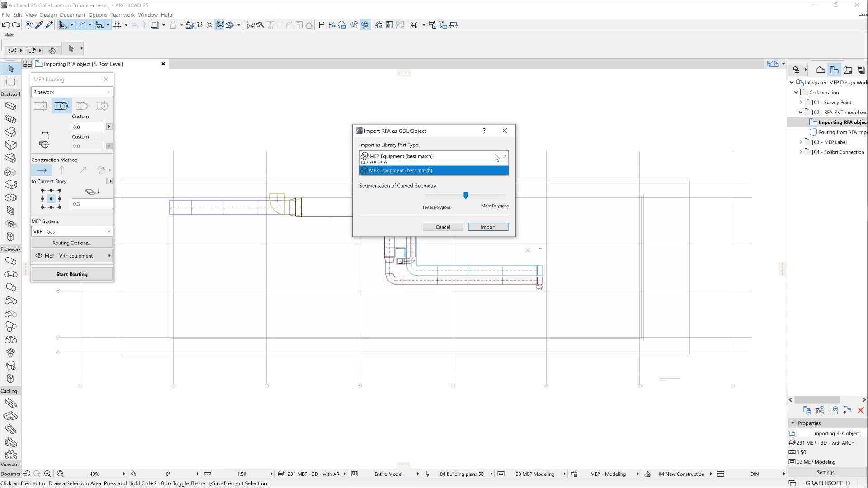This screenshot has height=488, width=868.
Task: Toggle the Guide Lines triangle icon
Action: (x=63, y=25)
